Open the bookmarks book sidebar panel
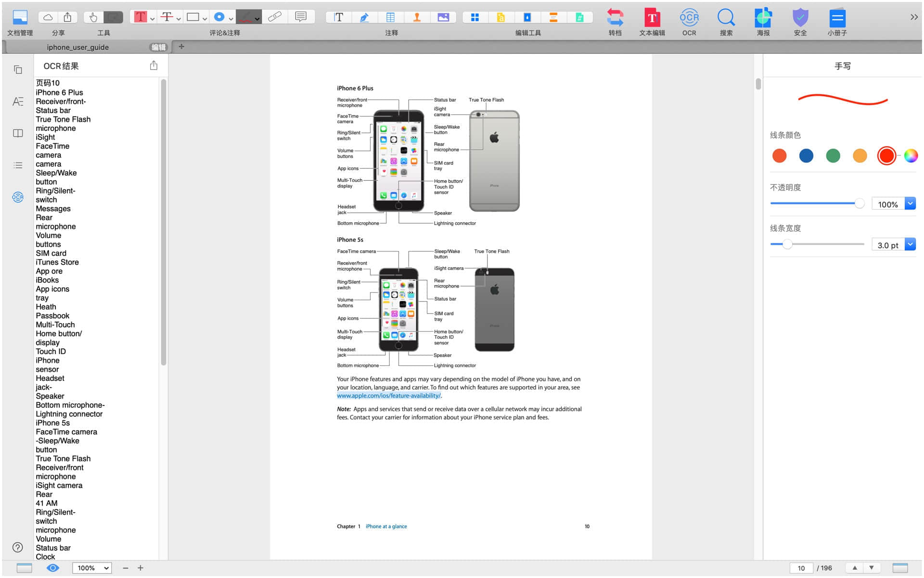This screenshot has height=578, width=924. 18,133
